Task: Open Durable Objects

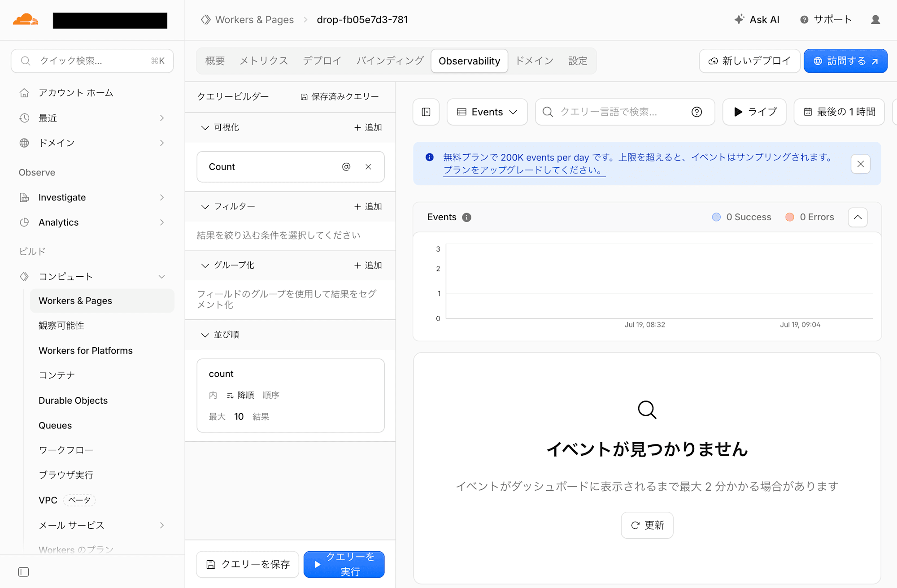Action: click(73, 401)
